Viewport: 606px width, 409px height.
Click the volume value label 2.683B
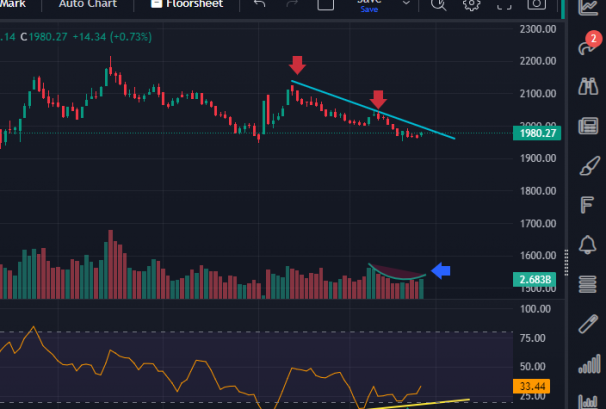click(535, 279)
